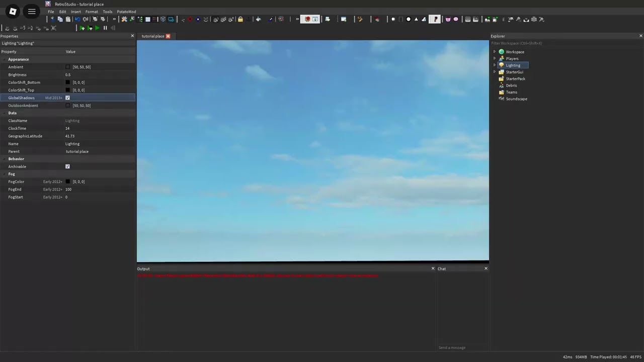Screen dimensions: 644x362
Task: Expand the Lighting tree node arrow
Action: [494, 65]
